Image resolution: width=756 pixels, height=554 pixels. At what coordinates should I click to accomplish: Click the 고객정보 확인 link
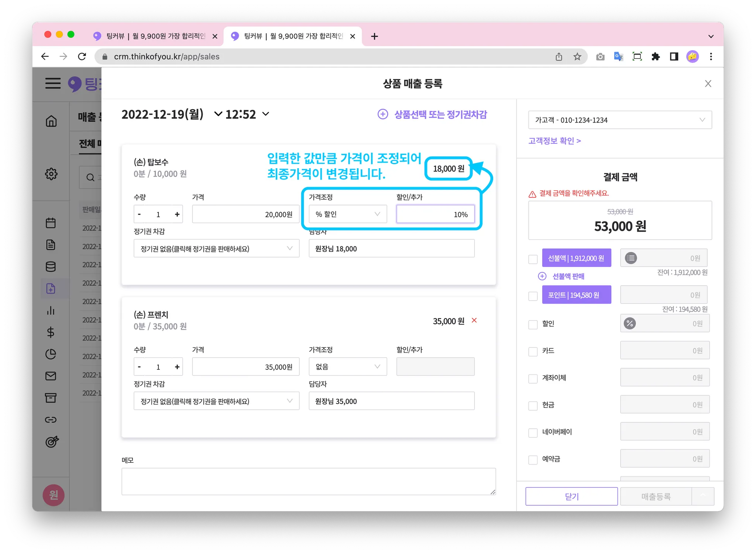(554, 141)
